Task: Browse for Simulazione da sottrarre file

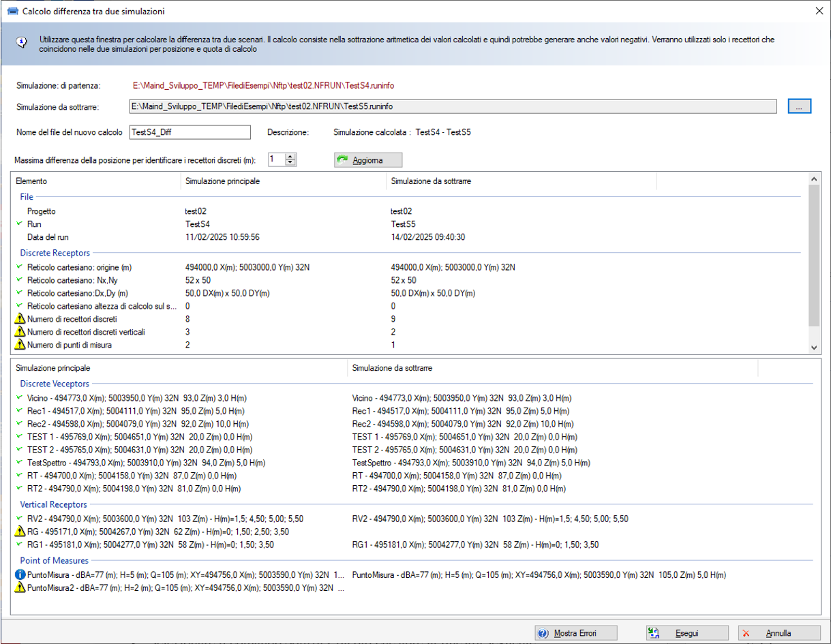Action: pos(799,106)
